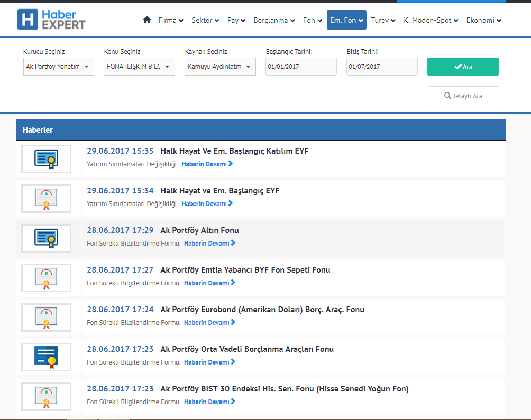The width and height of the screenshot is (531, 420).
Task: Click the date 29.06.2017 15:35
Action: coord(120,151)
